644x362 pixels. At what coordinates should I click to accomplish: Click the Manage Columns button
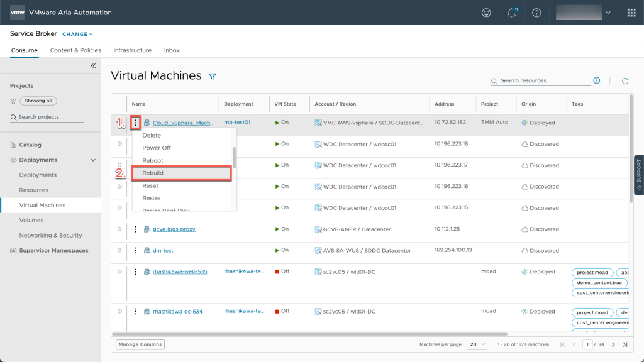coord(140,344)
